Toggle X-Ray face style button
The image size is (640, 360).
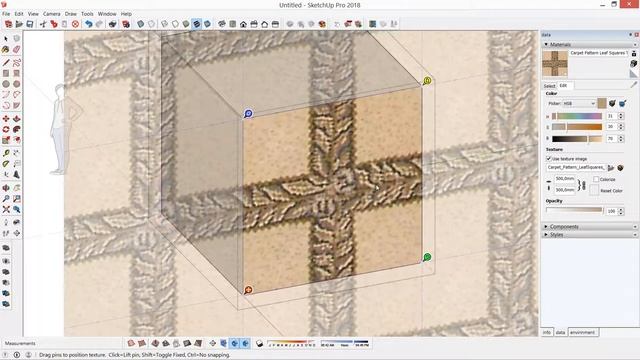(x=140, y=24)
